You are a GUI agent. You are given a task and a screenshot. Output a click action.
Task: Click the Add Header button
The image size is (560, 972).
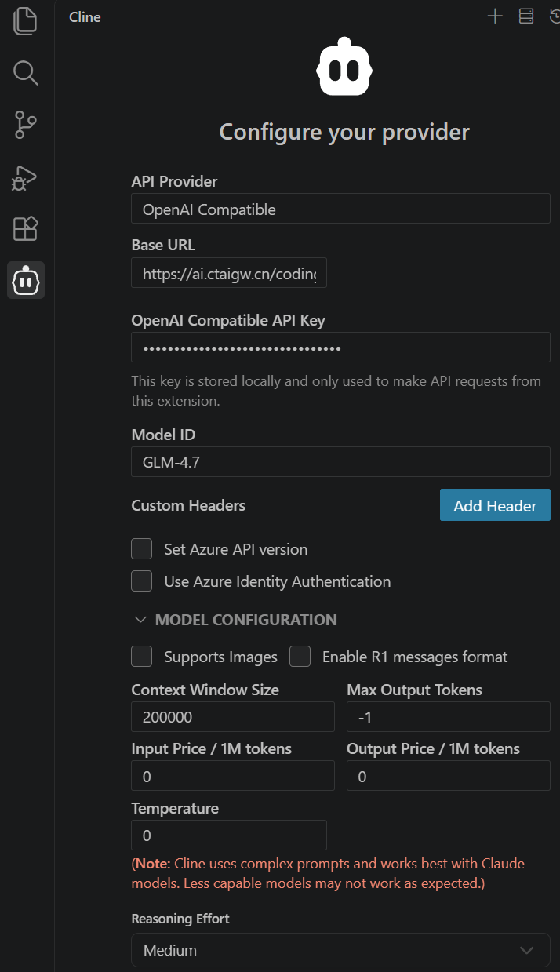point(495,506)
